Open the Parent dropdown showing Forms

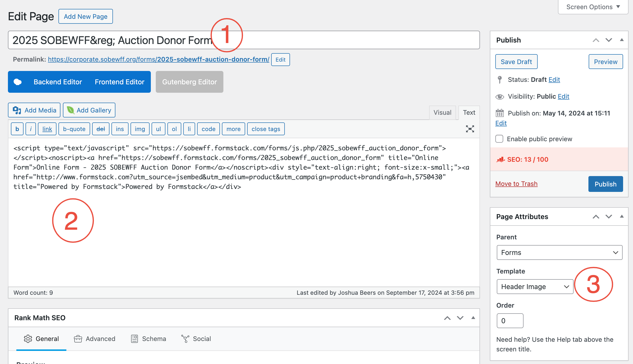(x=559, y=252)
